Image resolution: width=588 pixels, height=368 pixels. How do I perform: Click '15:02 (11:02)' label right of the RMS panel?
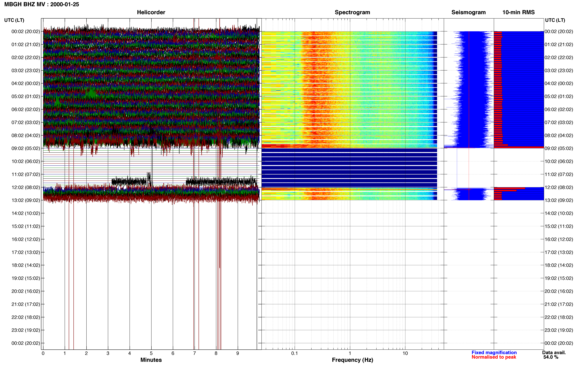(x=559, y=226)
